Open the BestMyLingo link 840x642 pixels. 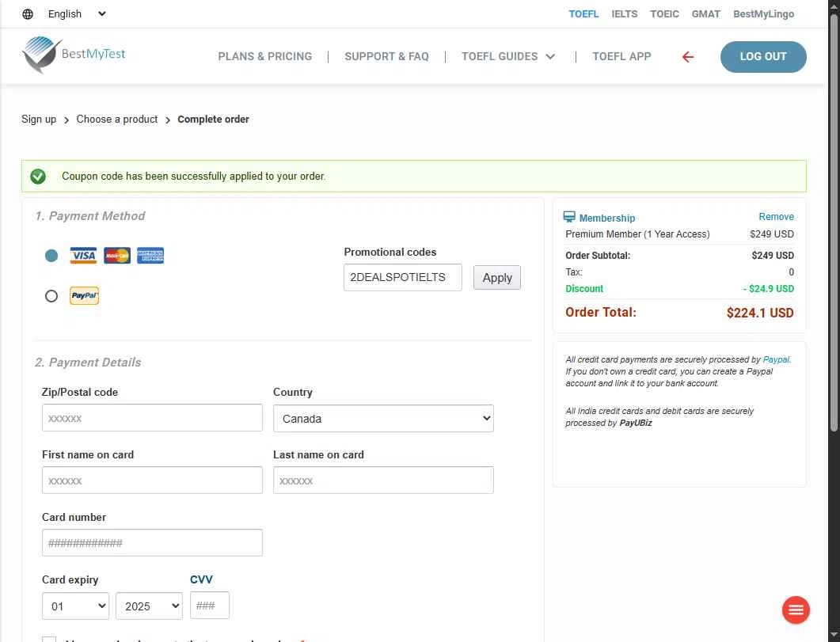763,14
